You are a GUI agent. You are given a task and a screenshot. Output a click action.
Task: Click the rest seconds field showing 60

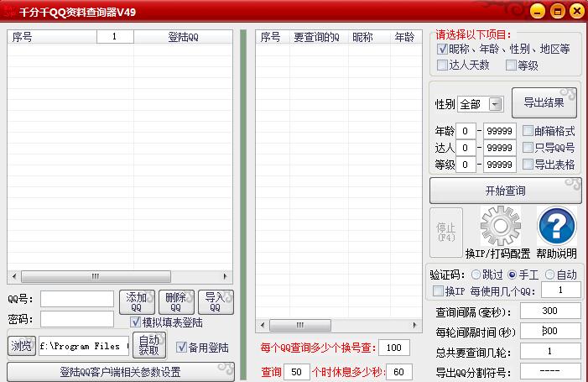399,371
